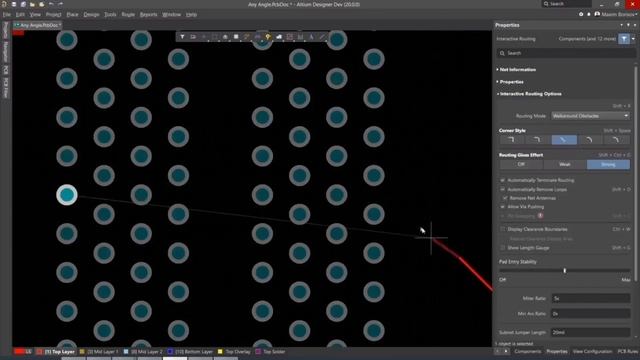Select the any angle corner style

pos(564,140)
